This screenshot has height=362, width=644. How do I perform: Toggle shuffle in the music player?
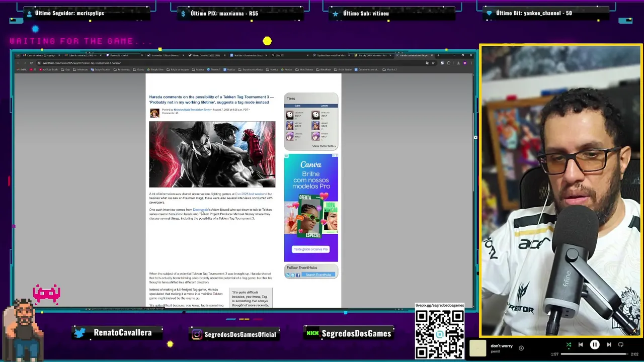click(x=569, y=345)
